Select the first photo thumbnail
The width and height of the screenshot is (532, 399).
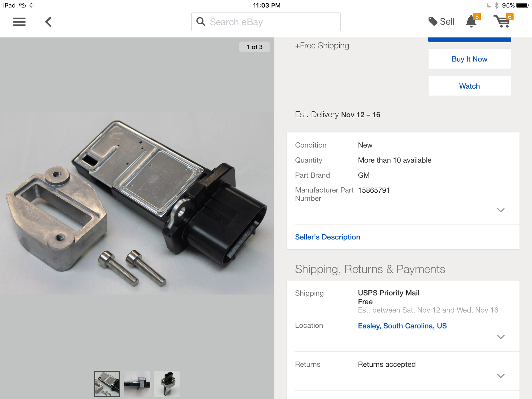[x=107, y=384]
